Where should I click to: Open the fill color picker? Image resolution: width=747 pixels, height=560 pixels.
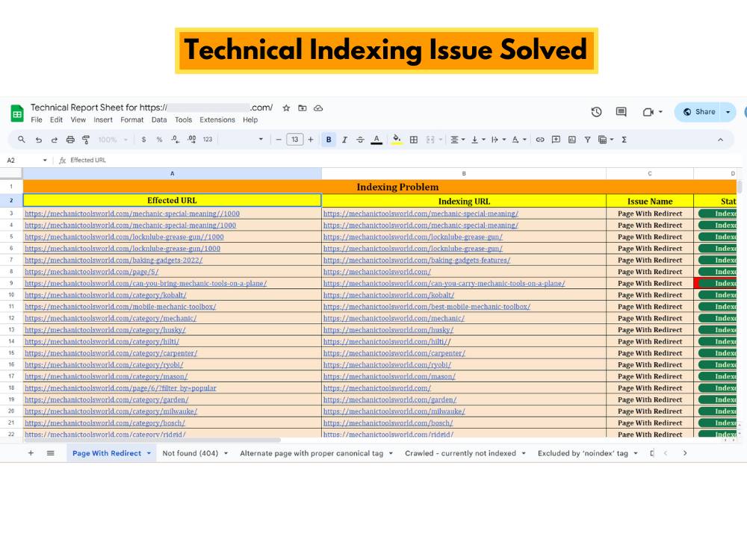[x=397, y=140]
